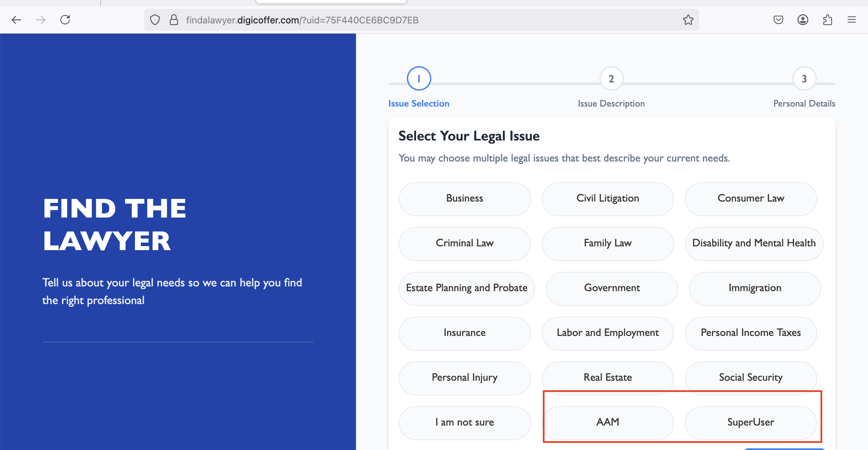This screenshot has width=868, height=450.
Task: Choose the Civil Litigation option
Action: point(608,199)
